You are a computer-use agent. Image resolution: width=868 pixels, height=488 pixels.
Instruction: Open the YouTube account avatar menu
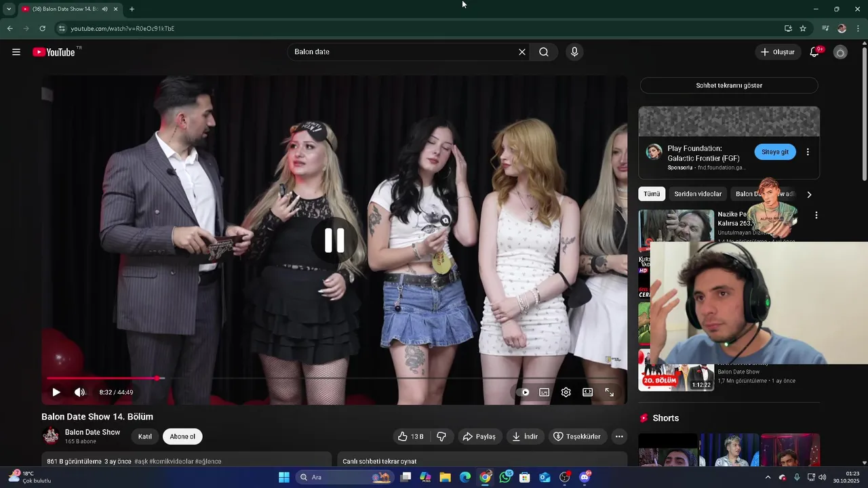point(840,52)
